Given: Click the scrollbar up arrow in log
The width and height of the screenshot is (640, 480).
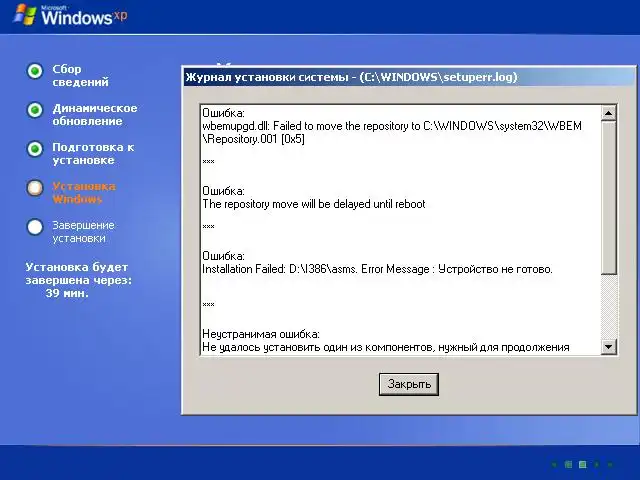Looking at the screenshot, I should pos(608,113).
